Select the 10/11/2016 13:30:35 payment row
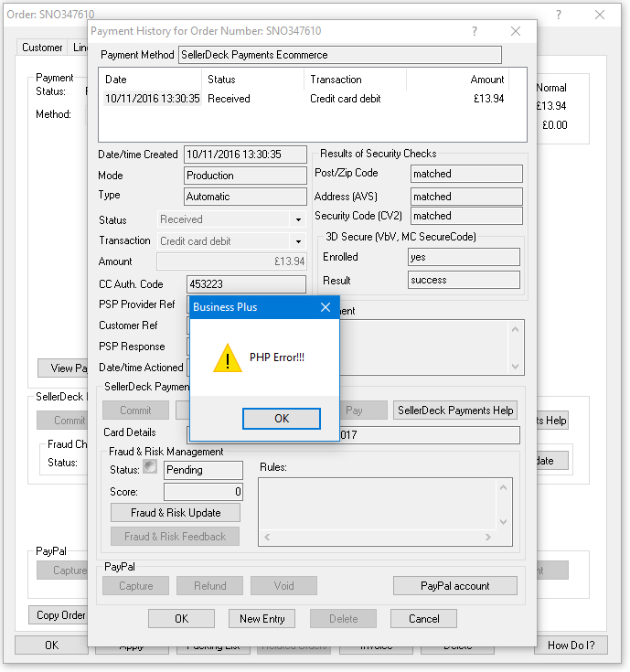This screenshot has height=672, width=630. [304, 99]
